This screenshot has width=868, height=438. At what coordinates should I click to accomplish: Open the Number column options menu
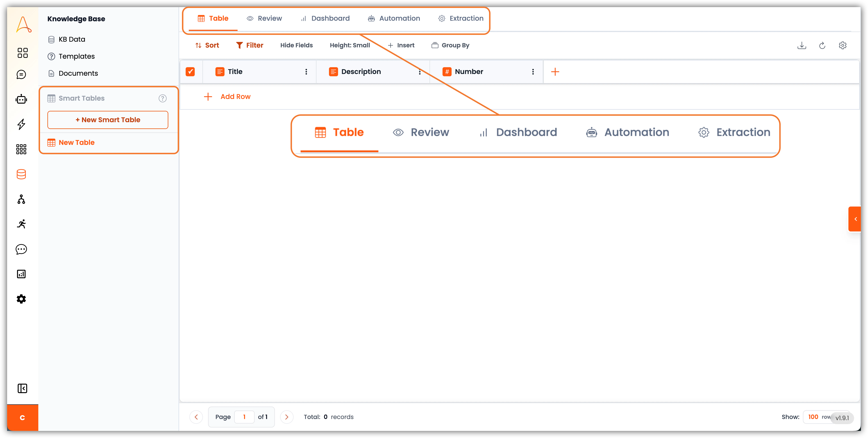point(533,71)
